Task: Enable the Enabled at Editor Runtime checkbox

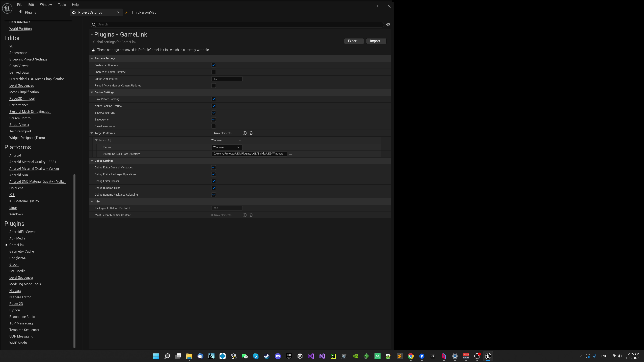Action: (x=213, y=72)
